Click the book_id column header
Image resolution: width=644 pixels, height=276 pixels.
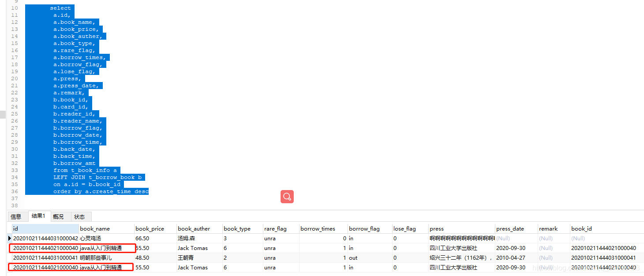tap(607, 229)
